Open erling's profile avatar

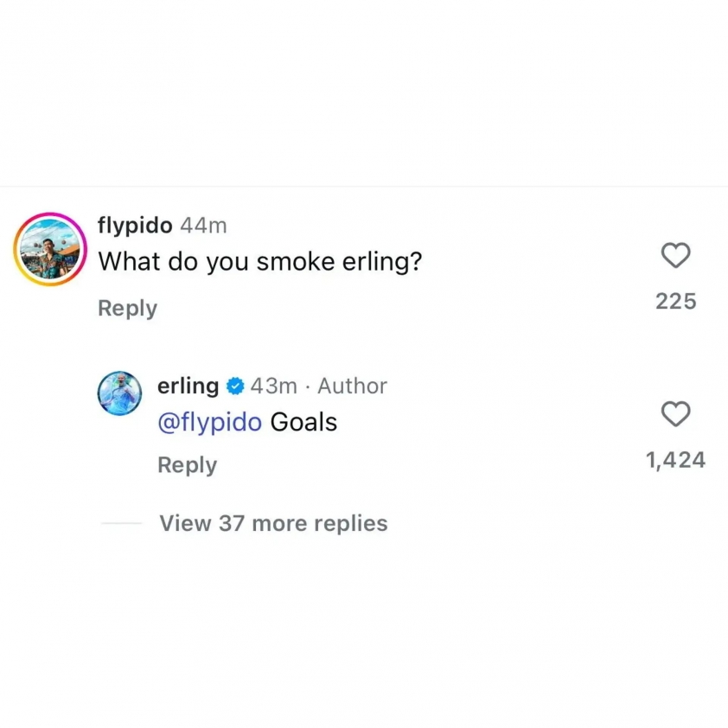120,393
